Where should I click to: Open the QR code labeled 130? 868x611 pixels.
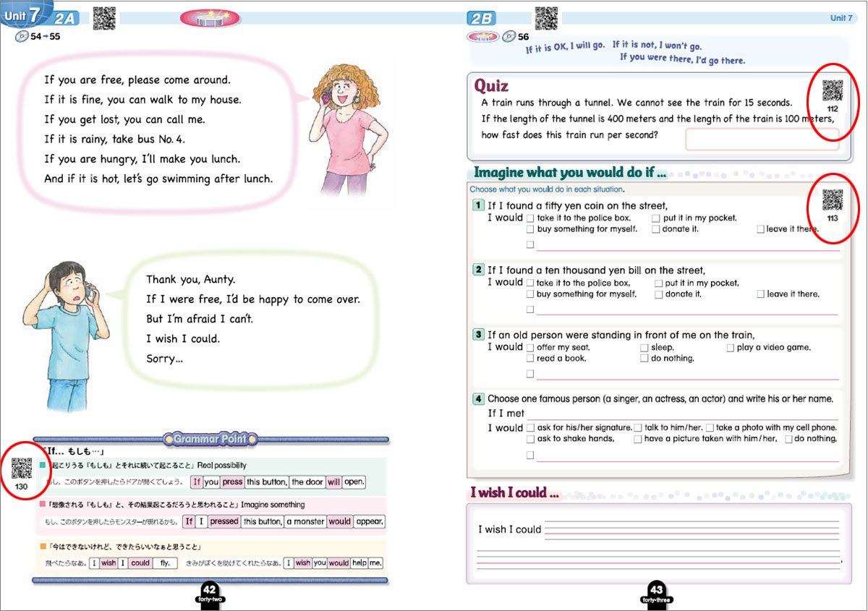(22, 469)
